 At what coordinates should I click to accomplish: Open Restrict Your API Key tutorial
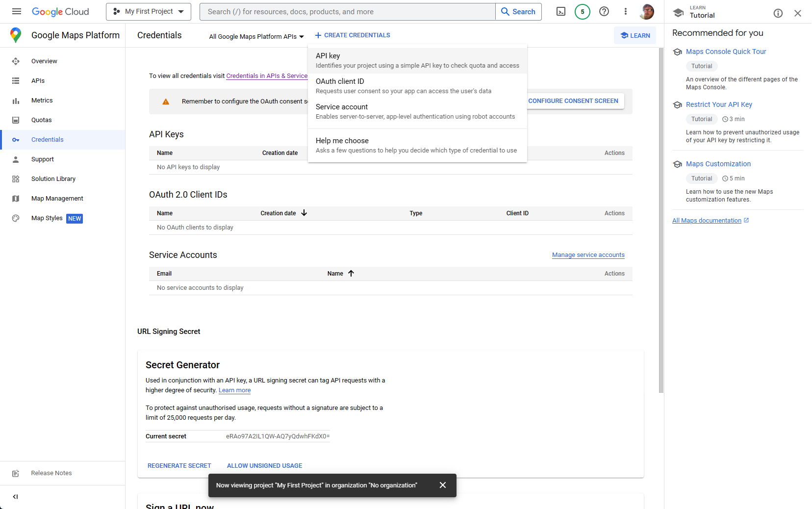(x=719, y=104)
